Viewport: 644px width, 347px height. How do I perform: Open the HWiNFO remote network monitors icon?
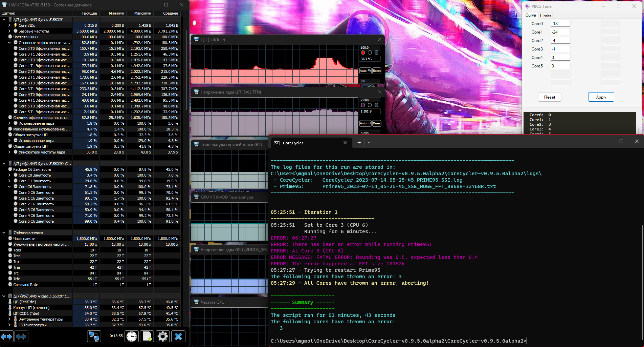pyautogui.click(x=94, y=336)
